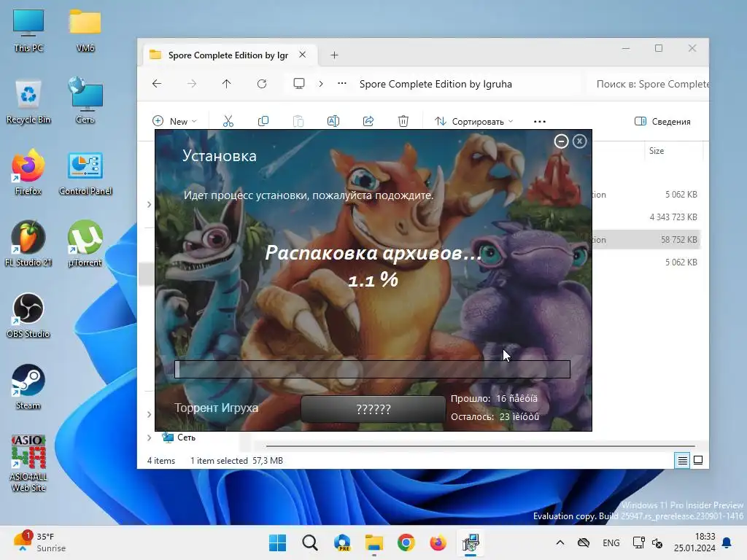Expand the top navigation pane chevron
747x560 pixels.
tap(149, 204)
